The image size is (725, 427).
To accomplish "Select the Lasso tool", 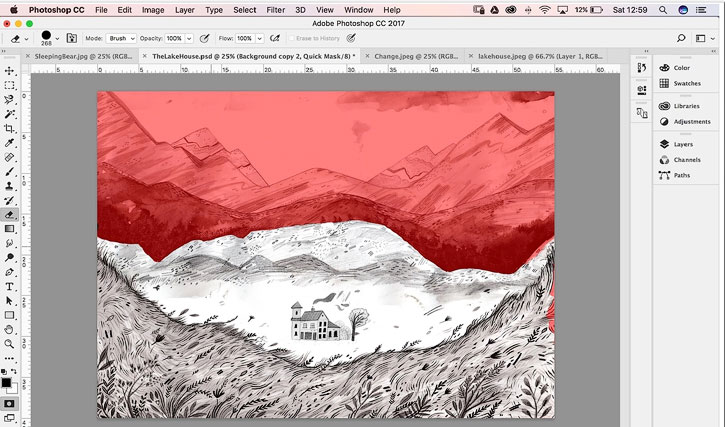I will pyautogui.click(x=9, y=99).
